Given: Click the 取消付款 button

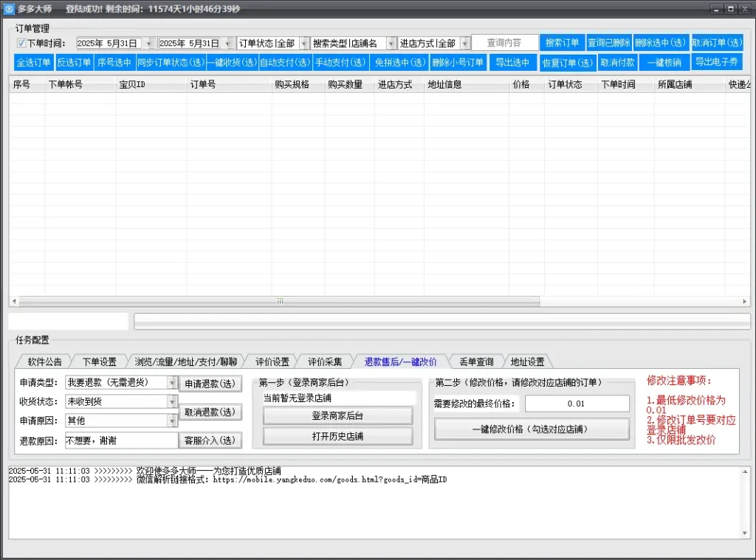Looking at the screenshot, I should (618, 63).
